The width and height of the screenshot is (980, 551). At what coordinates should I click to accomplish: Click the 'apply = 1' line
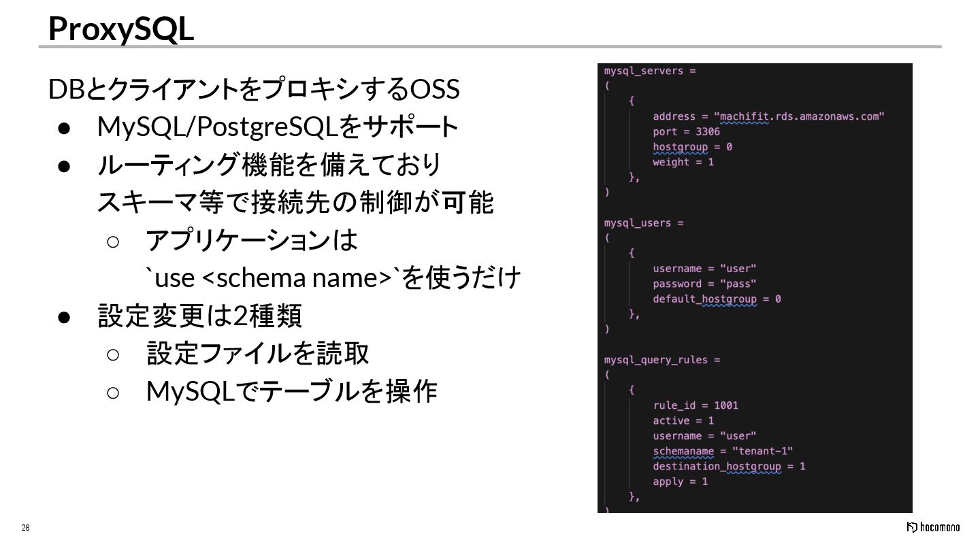[x=680, y=482]
